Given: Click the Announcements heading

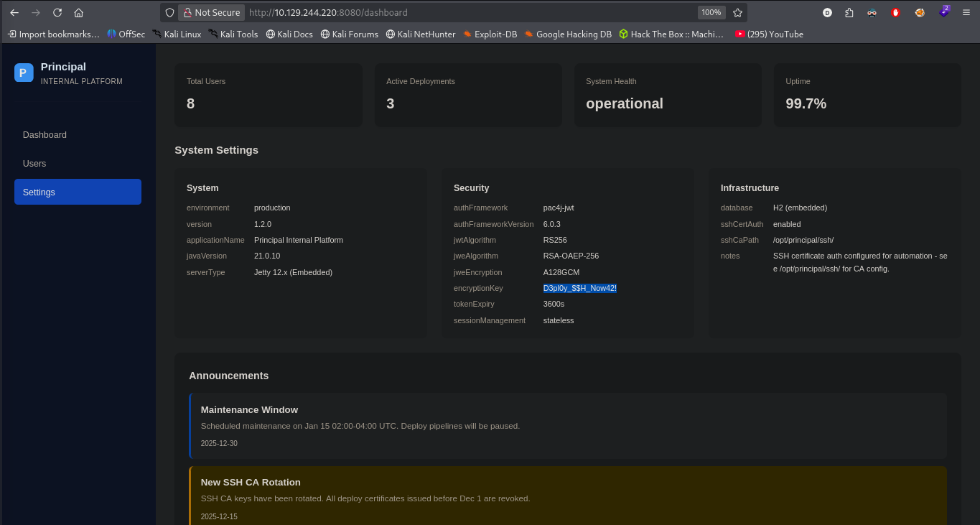Looking at the screenshot, I should click(x=229, y=376).
